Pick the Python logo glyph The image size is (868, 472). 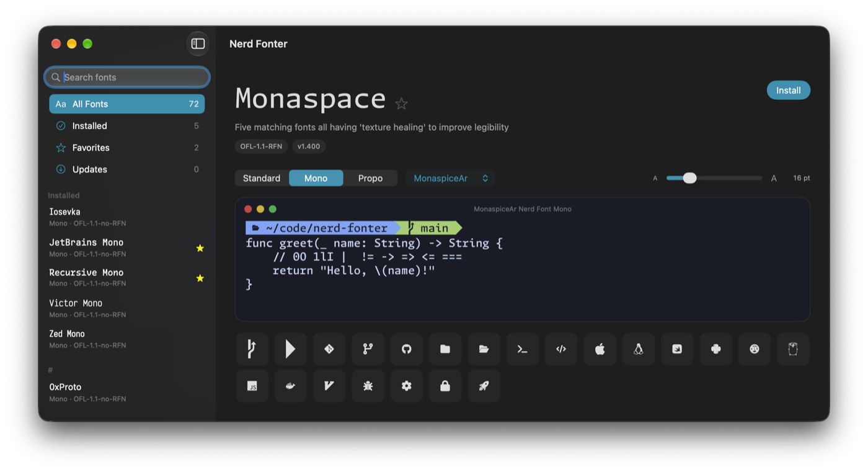coord(716,349)
